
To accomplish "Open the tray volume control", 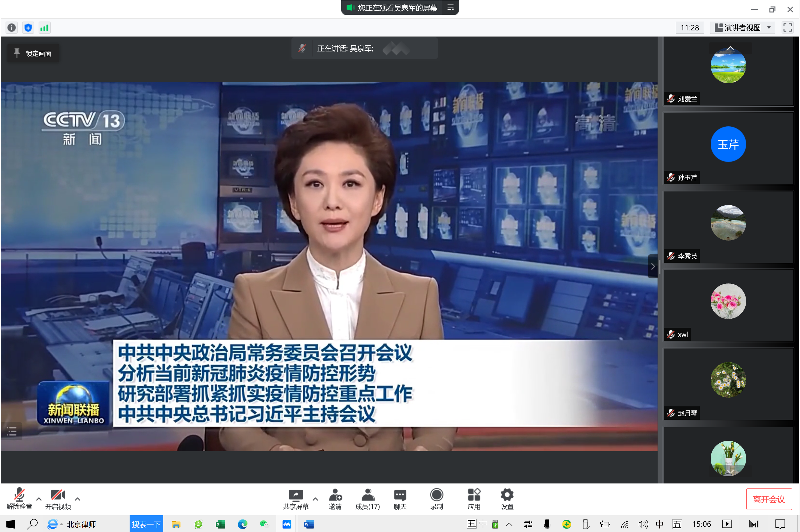I will (643, 524).
